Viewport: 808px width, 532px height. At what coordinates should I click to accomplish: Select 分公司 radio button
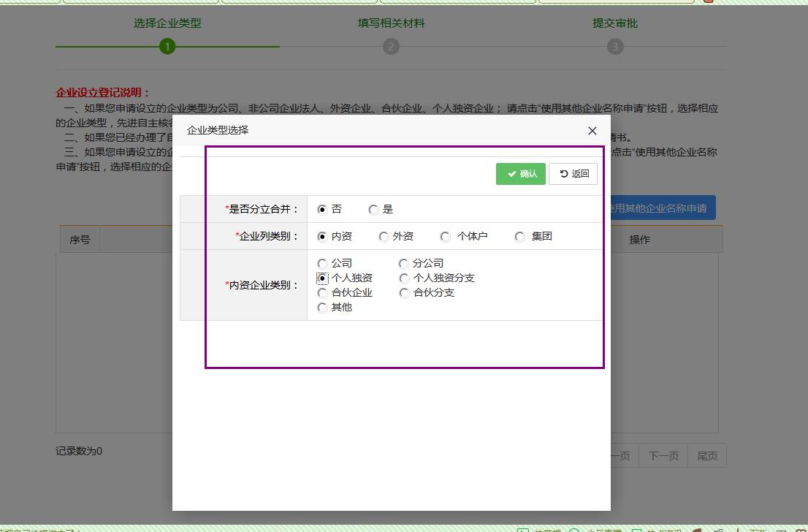point(403,264)
